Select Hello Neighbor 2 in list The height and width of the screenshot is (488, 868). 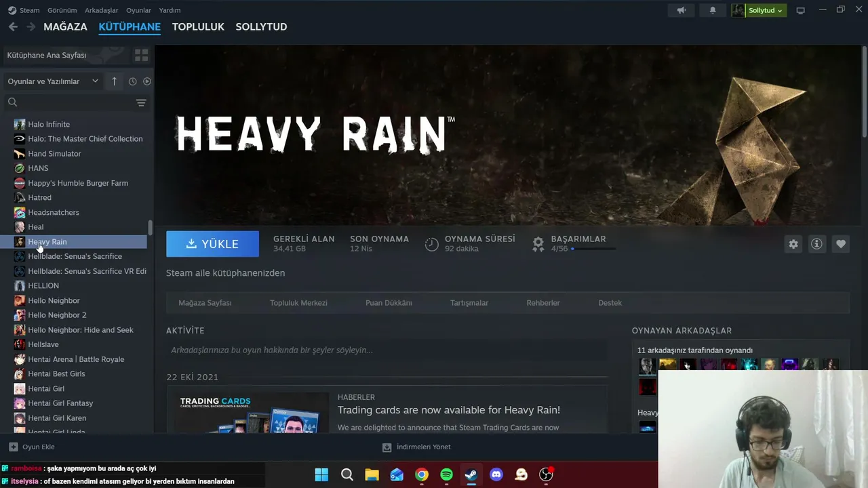(57, 315)
